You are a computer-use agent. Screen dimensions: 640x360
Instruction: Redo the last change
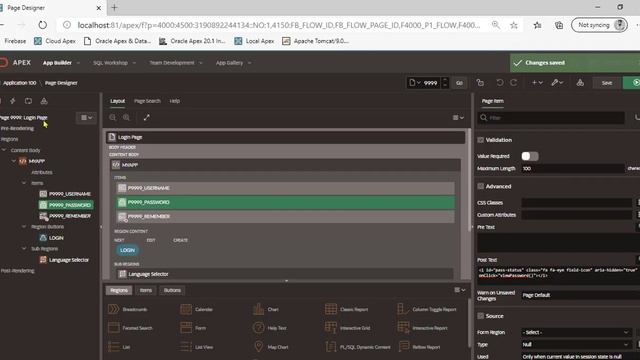point(514,83)
